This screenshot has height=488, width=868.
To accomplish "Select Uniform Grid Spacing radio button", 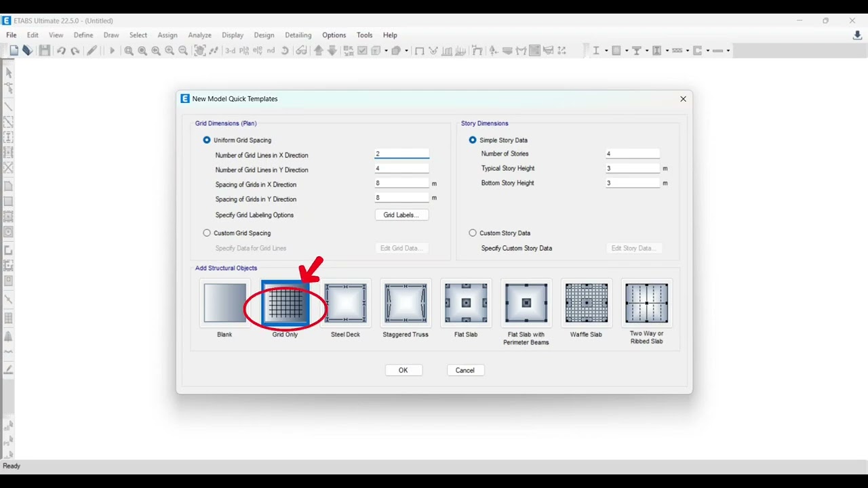I will coord(207,140).
